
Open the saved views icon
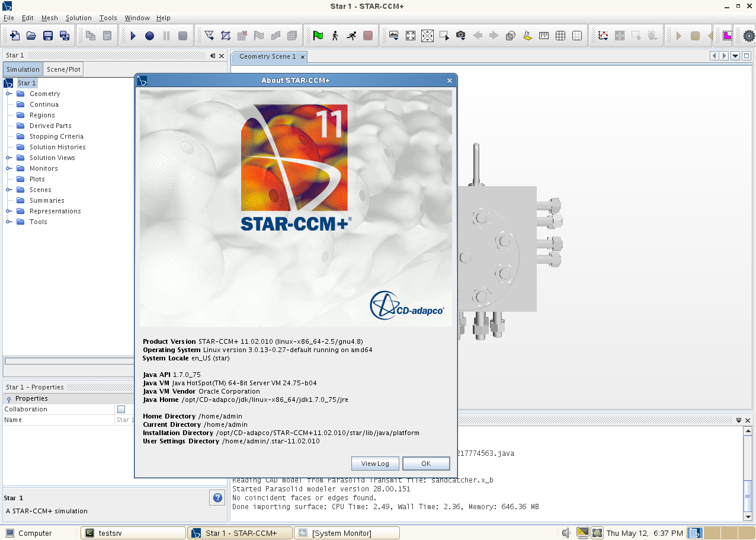pos(394,36)
